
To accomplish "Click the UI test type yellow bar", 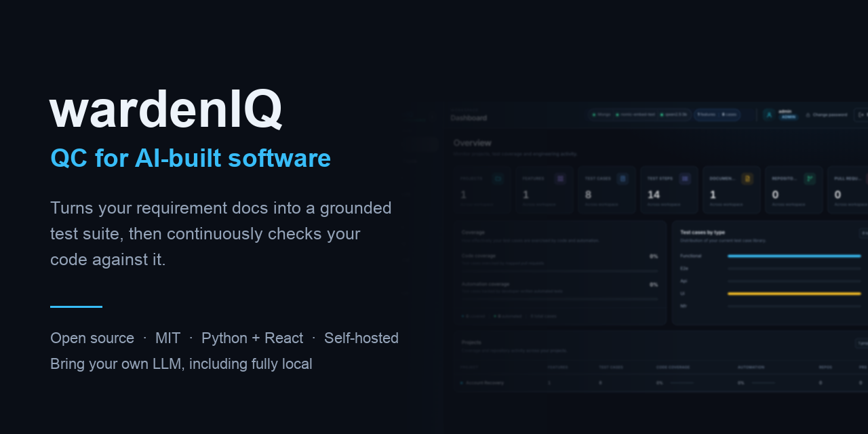I will (x=794, y=294).
